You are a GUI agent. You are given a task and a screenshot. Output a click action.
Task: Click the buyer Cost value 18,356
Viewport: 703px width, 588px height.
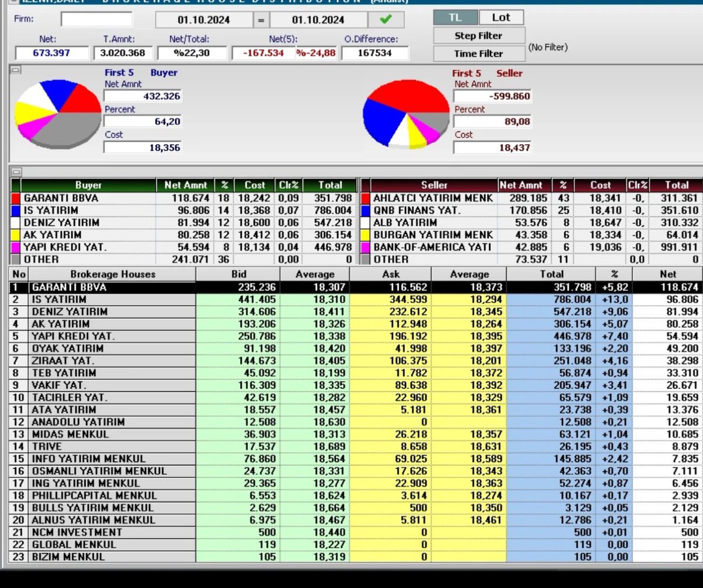(142, 147)
